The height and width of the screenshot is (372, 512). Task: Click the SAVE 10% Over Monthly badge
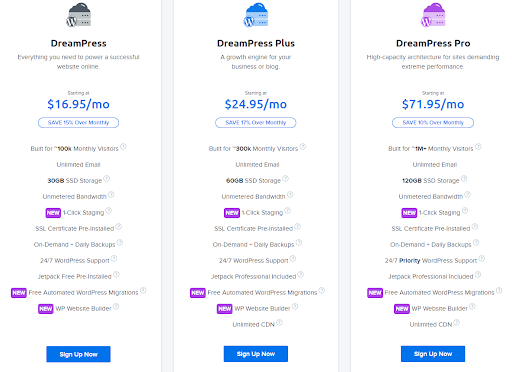(433, 123)
